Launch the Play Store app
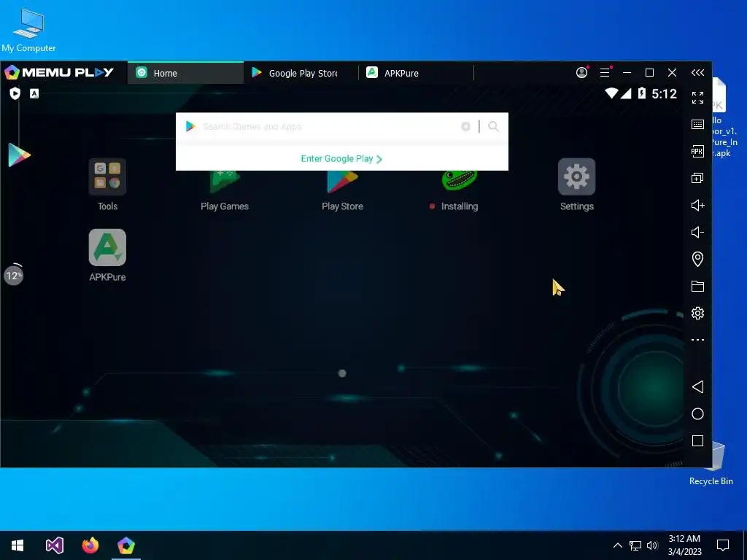 342,190
